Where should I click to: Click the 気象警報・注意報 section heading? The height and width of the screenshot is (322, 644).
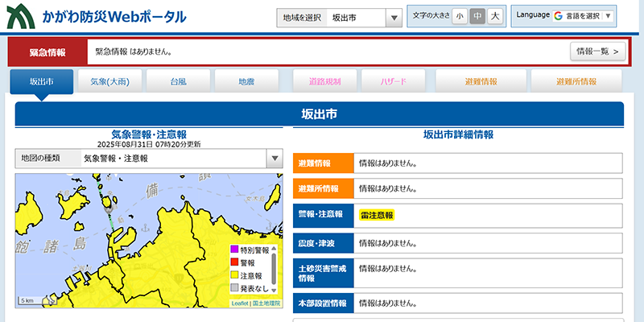click(149, 134)
